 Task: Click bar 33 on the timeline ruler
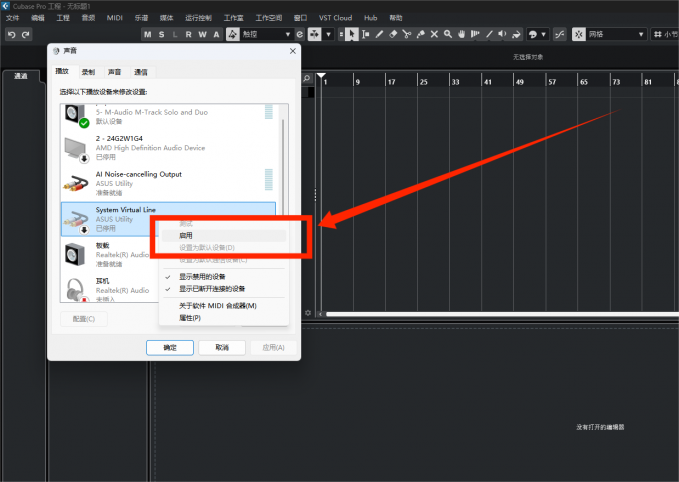click(455, 82)
